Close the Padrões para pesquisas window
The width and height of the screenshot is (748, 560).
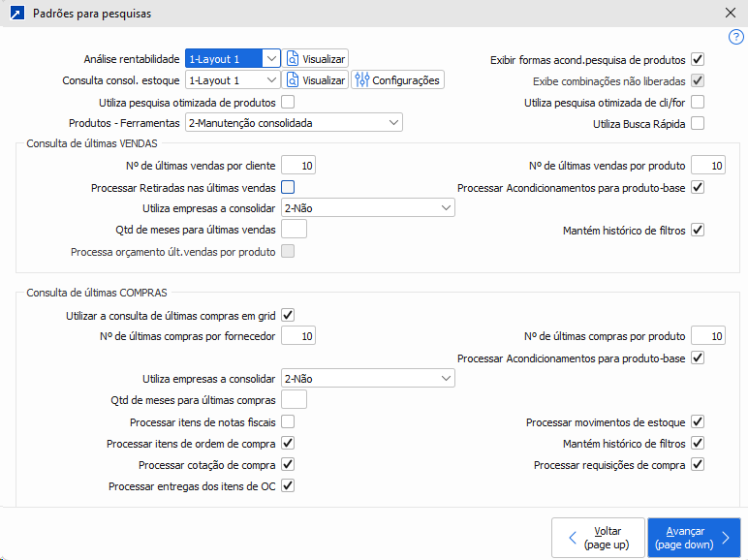point(730,14)
